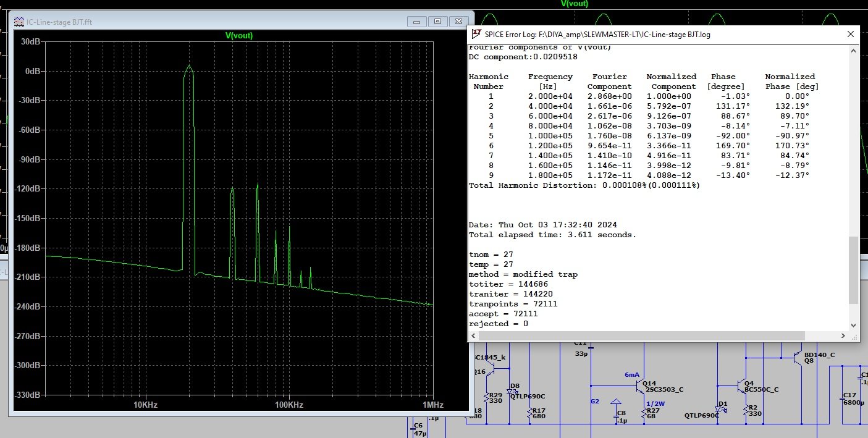Click the V(vout) trace label in FFT plot

(239, 36)
